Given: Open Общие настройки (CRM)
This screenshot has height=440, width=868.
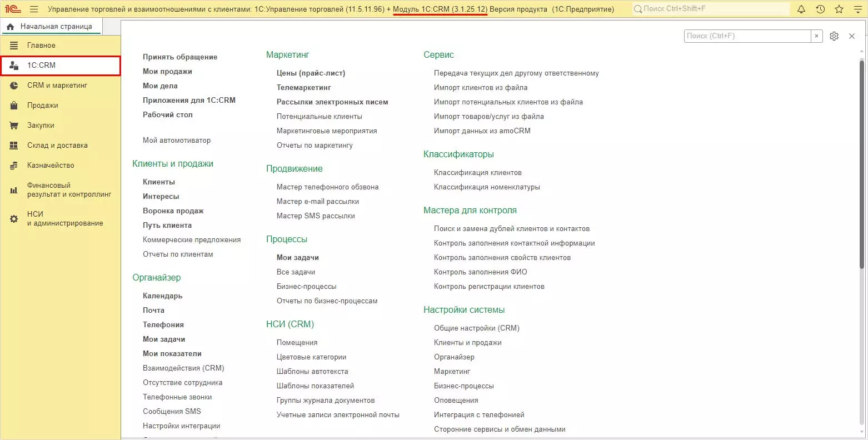Looking at the screenshot, I should (x=477, y=328).
